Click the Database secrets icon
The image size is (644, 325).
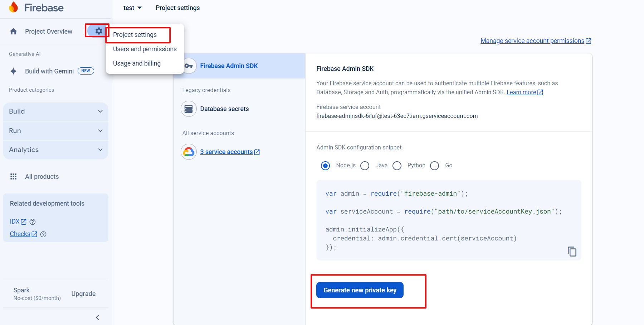tap(189, 109)
